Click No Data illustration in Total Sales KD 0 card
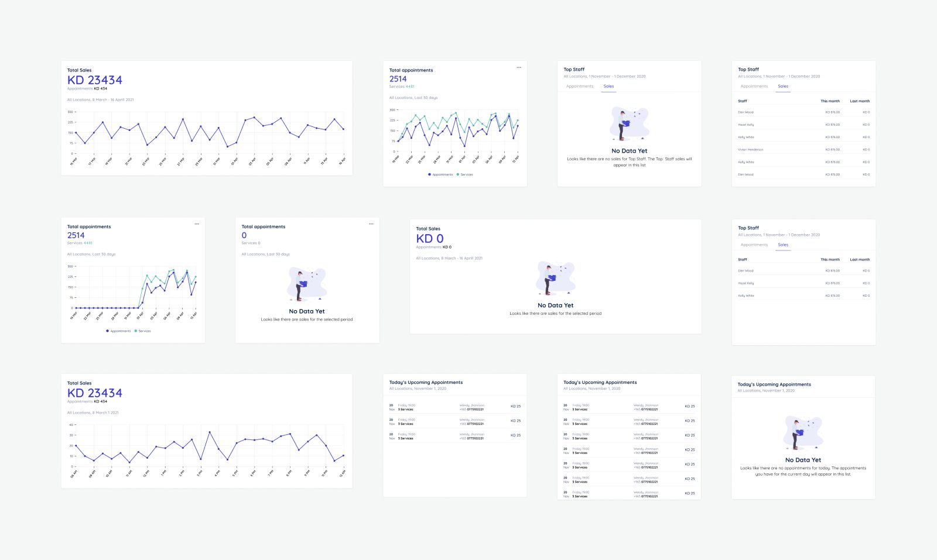Viewport: 937px width, 560px height. pyautogui.click(x=556, y=279)
